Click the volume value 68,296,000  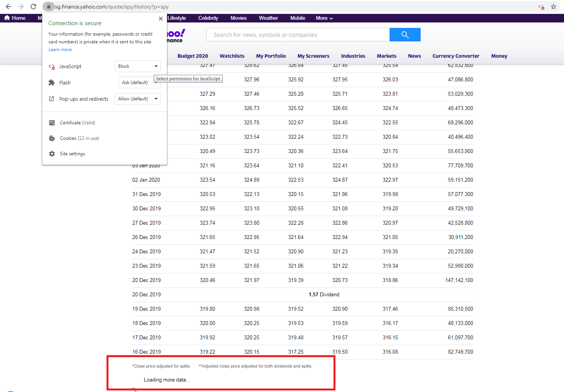click(461, 122)
